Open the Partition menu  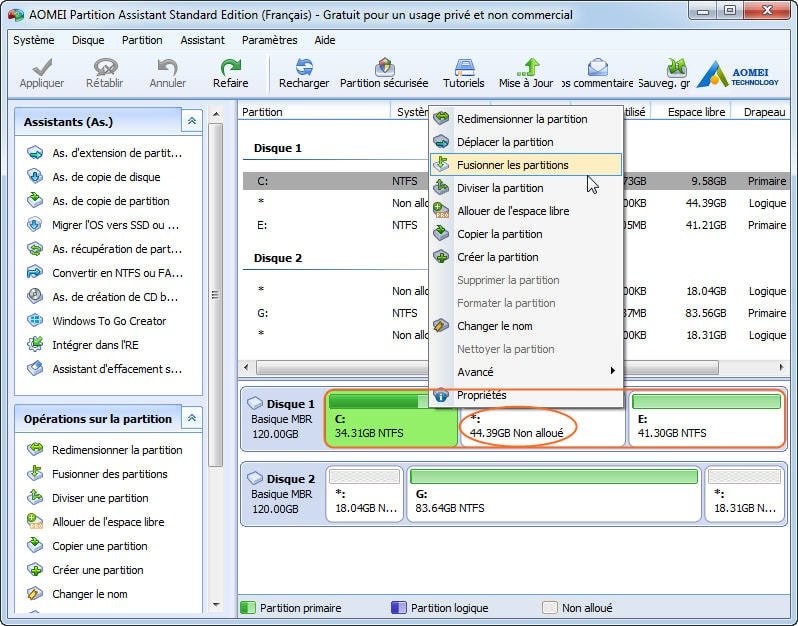(x=142, y=40)
